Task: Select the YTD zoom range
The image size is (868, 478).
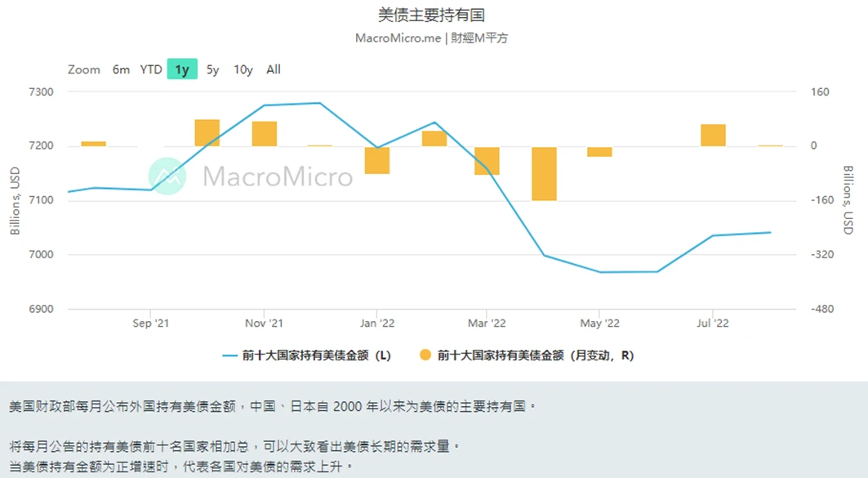Action: click(151, 69)
